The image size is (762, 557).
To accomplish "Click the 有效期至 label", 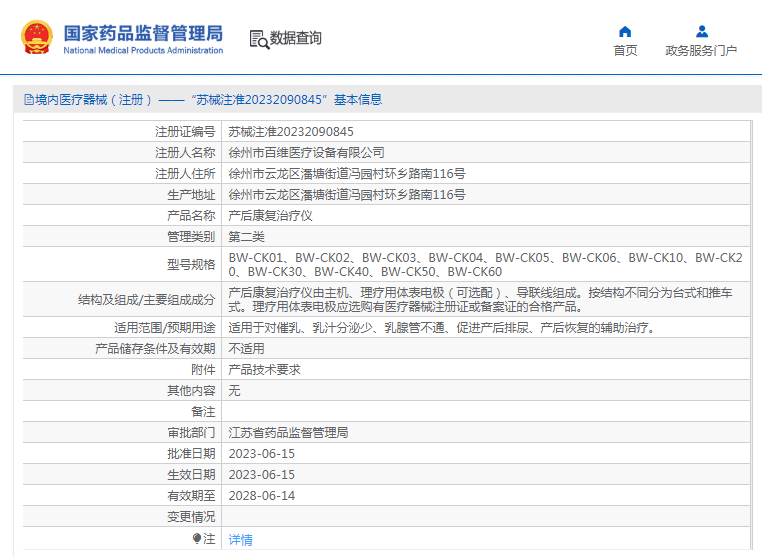I will click(x=191, y=495).
